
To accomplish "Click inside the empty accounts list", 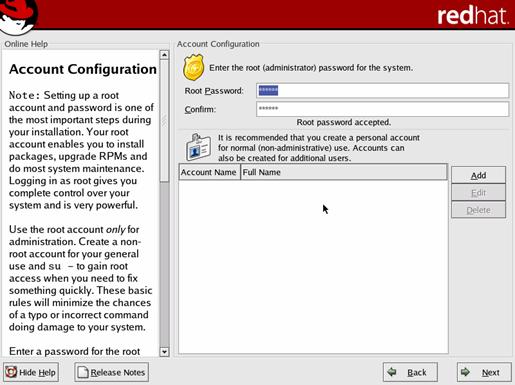I will click(x=313, y=267).
